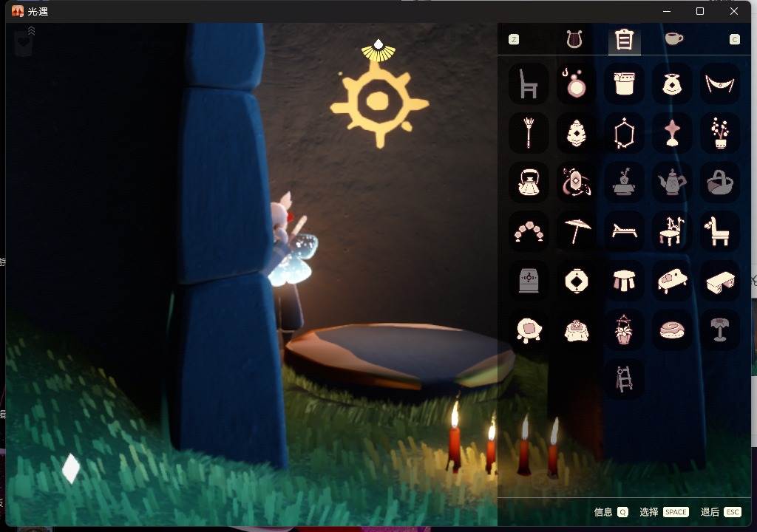The width and height of the screenshot is (757, 532).
Task: Select the small round stool prop
Action: (x=624, y=281)
